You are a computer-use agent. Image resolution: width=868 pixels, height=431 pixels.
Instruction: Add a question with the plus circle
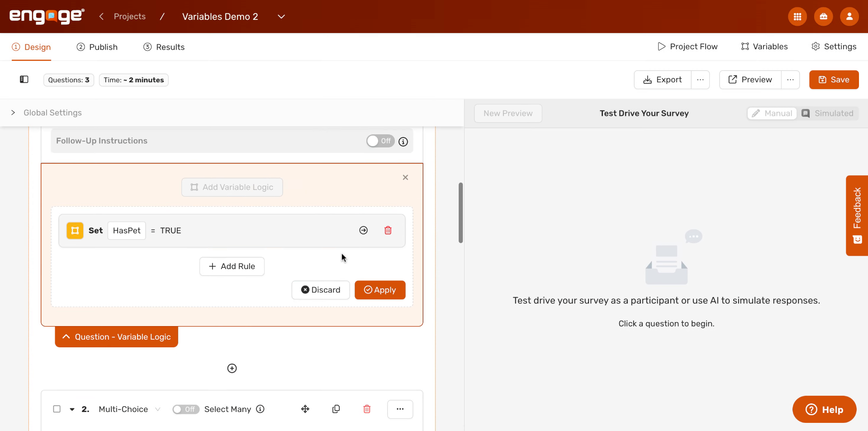[232, 369]
